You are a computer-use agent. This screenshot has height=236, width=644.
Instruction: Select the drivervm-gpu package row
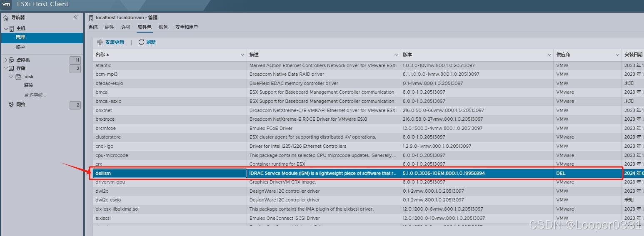[x=368, y=182]
